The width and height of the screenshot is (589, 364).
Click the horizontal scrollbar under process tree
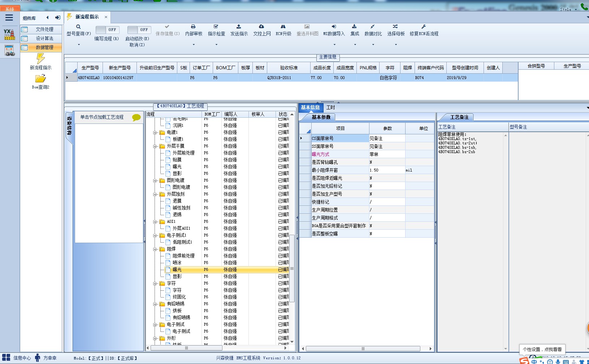point(186,348)
